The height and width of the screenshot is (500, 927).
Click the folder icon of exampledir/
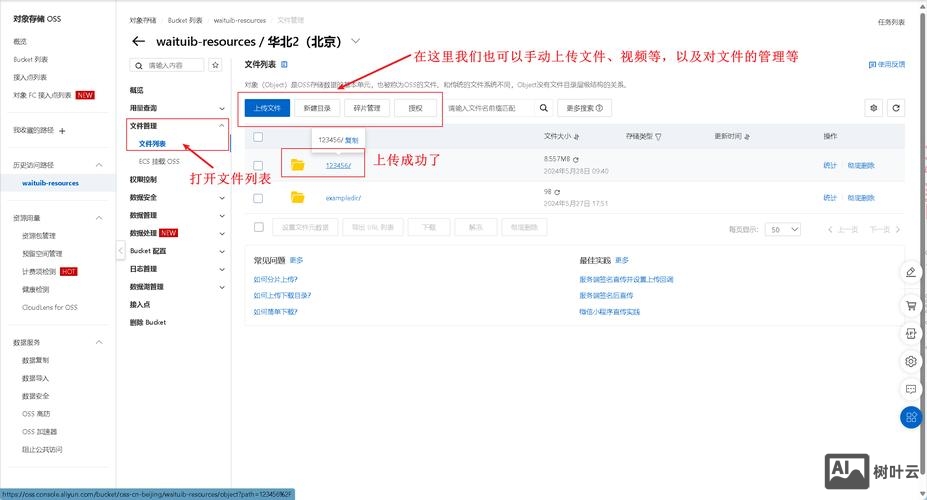pyautogui.click(x=297, y=197)
